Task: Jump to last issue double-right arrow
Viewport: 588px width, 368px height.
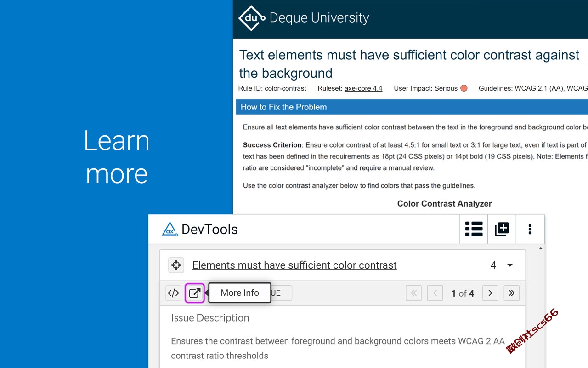Action: pos(512,293)
